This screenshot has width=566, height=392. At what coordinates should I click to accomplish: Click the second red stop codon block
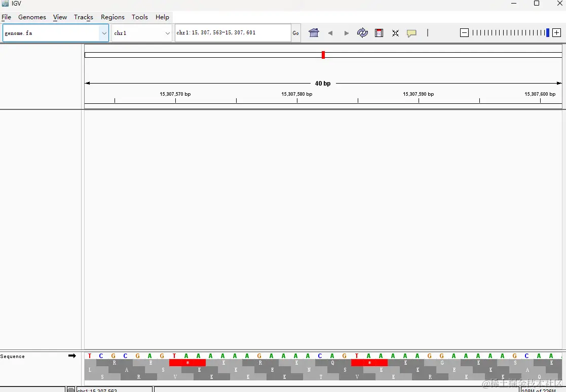pos(369,363)
